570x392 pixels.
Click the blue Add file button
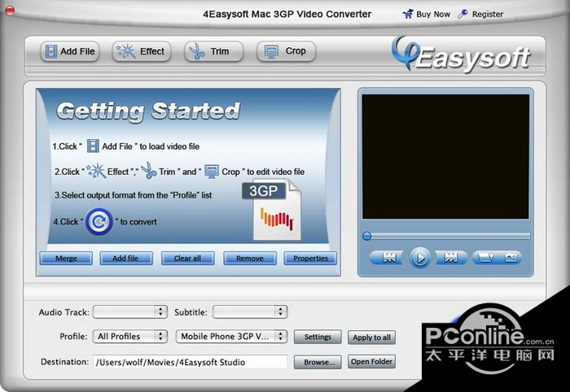[x=125, y=258]
